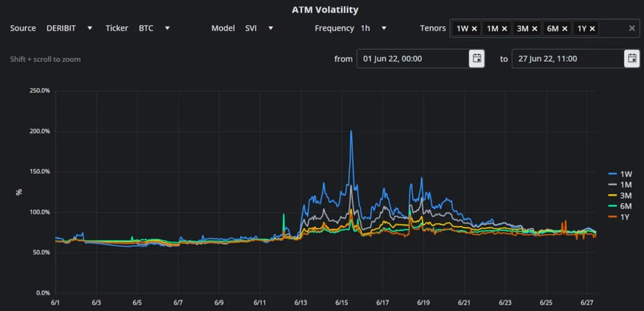Click the 0.0% y-axis label

pyautogui.click(x=43, y=293)
